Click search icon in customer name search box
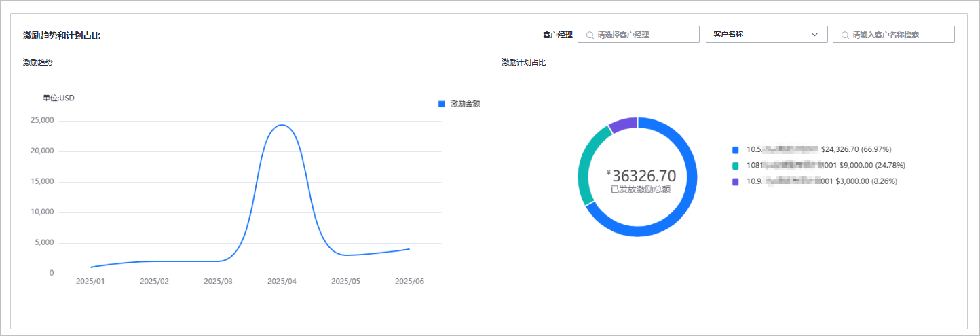 coord(845,35)
